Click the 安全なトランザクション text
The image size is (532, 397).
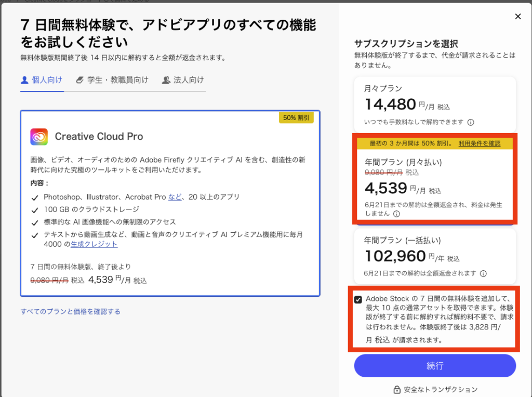pyautogui.click(x=441, y=390)
